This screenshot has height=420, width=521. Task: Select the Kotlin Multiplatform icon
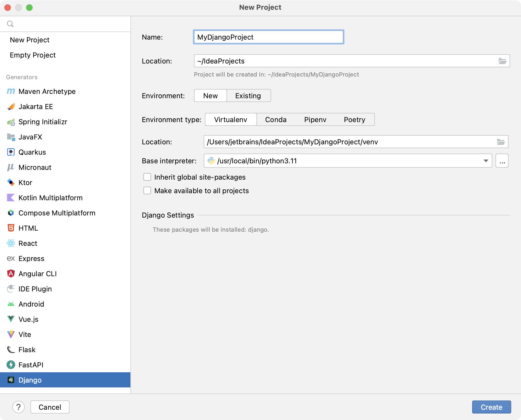click(x=11, y=198)
